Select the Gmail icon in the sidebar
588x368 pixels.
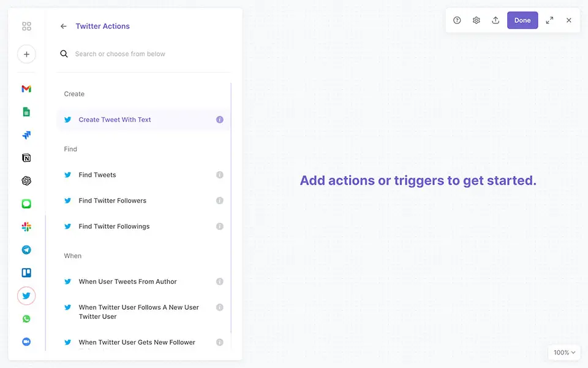26,88
